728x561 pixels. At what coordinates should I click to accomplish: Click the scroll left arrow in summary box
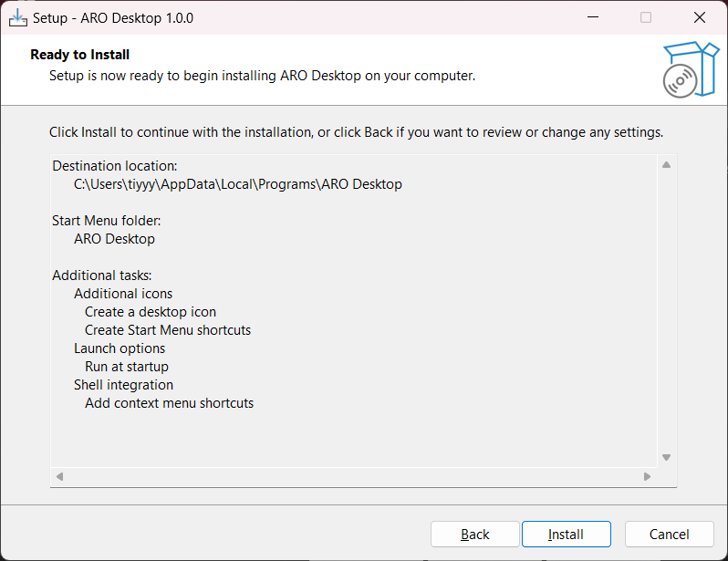59,476
